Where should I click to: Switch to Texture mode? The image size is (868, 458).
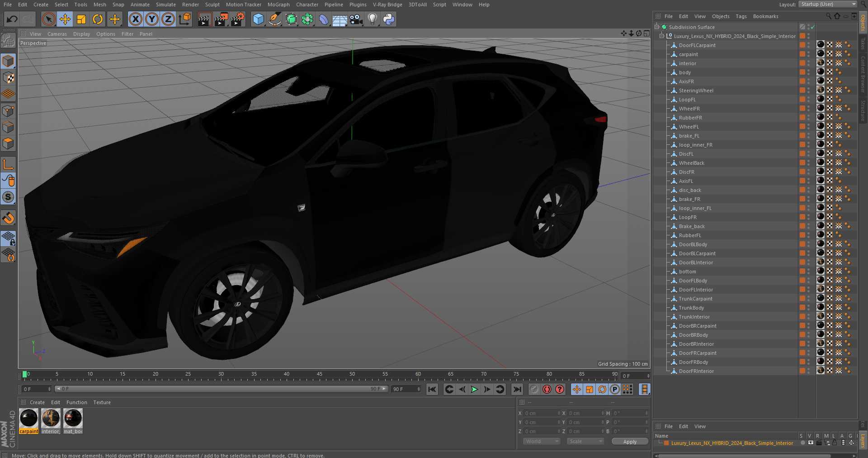[8, 78]
